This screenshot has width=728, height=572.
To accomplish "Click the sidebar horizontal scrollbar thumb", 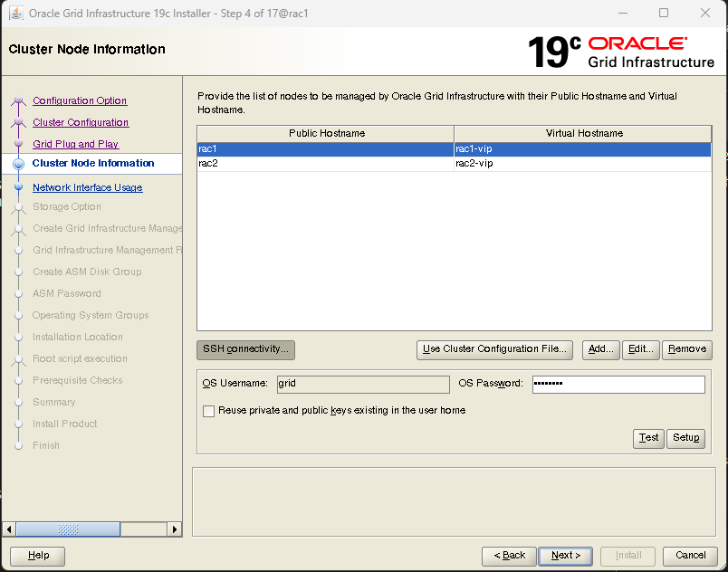I will click(68, 529).
